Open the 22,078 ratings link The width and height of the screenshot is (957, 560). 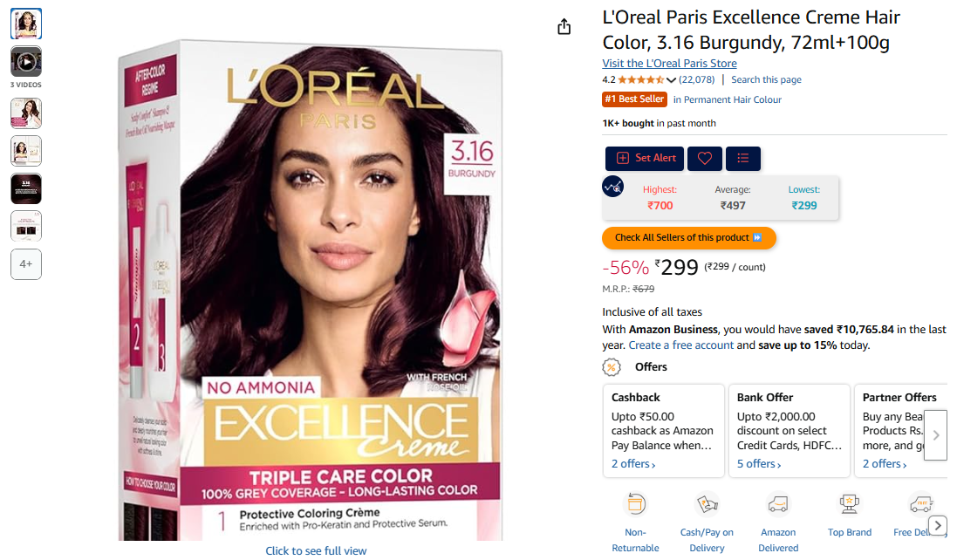pos(696,80)
